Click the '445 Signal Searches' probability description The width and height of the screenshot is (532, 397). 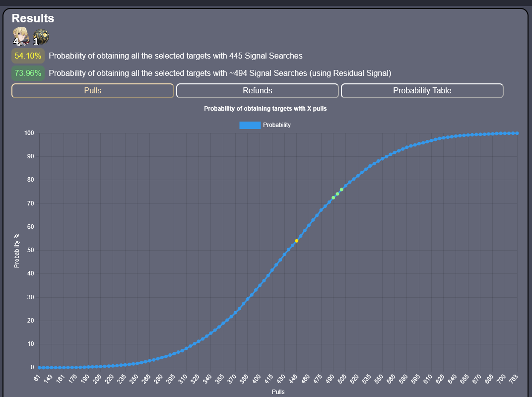[x=175, y=56]
